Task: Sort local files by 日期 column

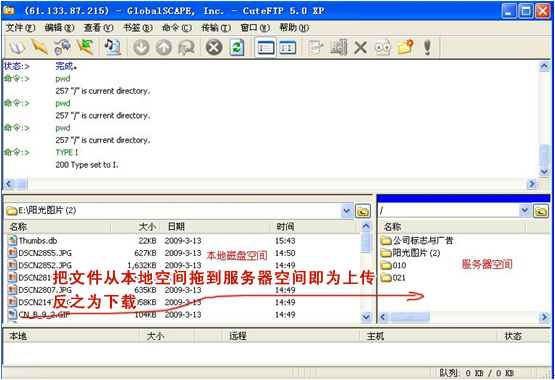Action: [x=214, y=227]
